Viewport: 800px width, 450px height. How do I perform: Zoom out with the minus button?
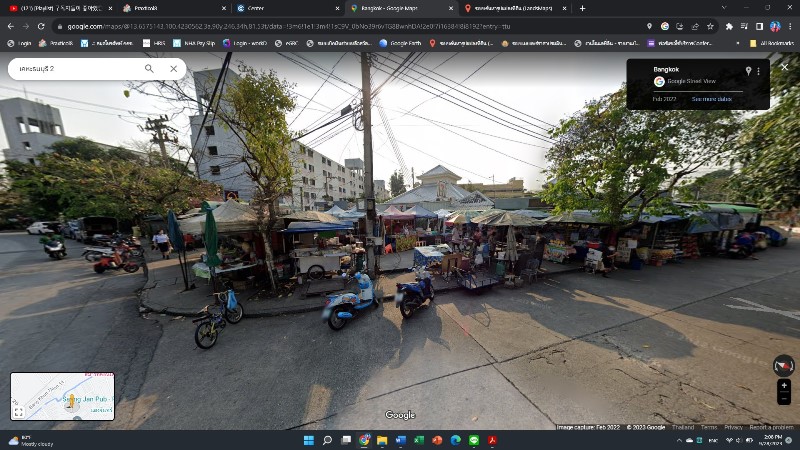[x=784, y=398]
